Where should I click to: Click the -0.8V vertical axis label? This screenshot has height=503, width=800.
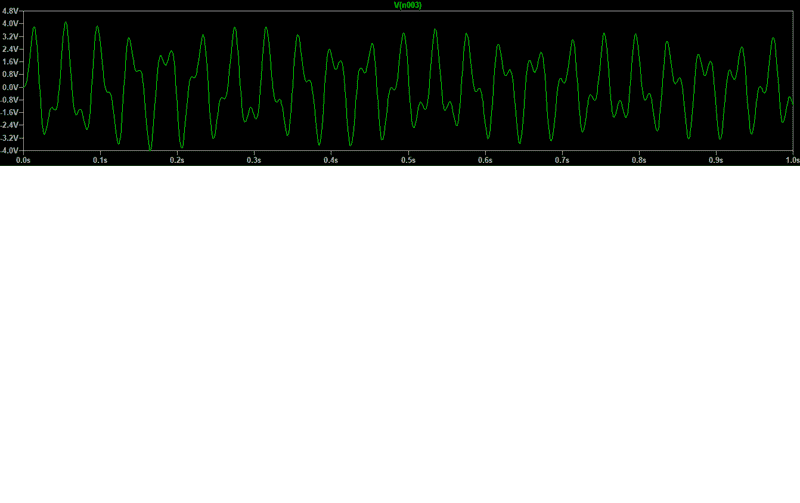pos(10,100)
